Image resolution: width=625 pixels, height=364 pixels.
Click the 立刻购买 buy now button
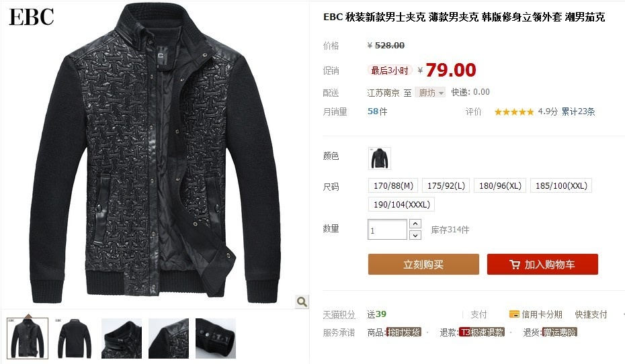[423, 265]
